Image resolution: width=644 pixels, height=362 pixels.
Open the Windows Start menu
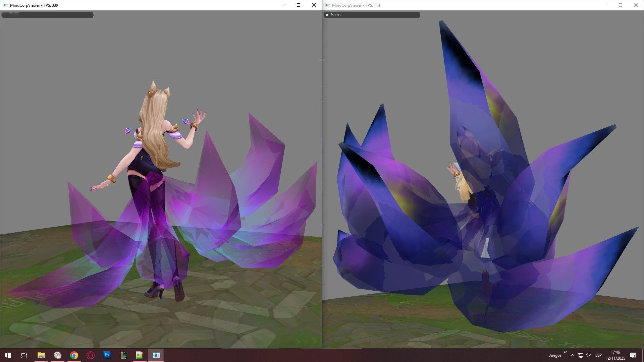click(8, 355)
